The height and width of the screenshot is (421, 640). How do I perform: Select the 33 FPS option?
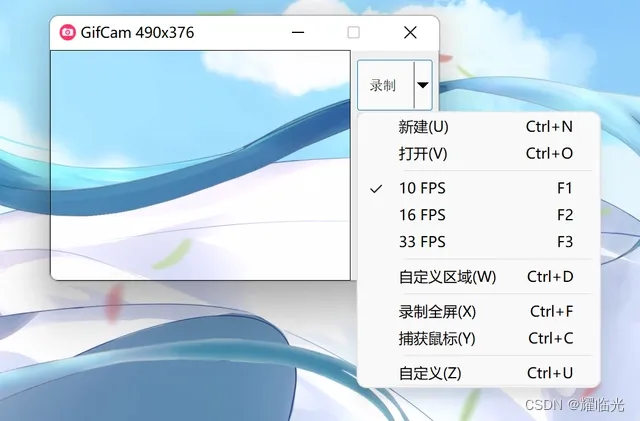[478, 242]
